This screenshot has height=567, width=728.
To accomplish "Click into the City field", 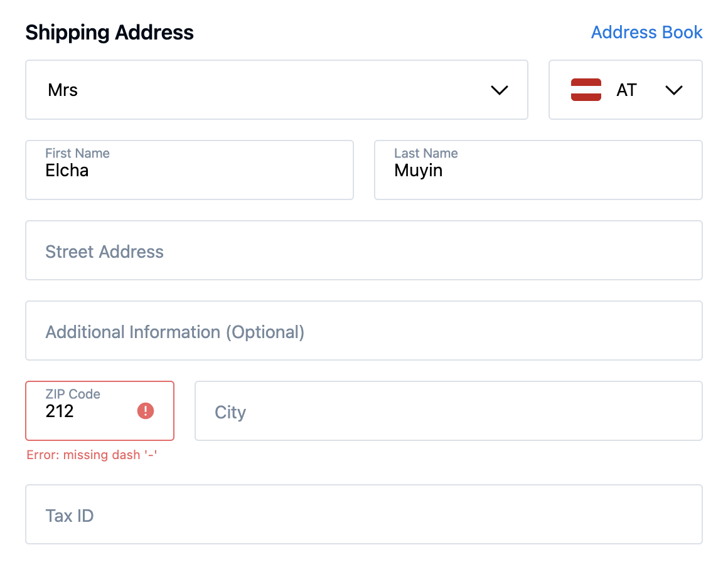I will pyautogui.click(x=448, y=411).
